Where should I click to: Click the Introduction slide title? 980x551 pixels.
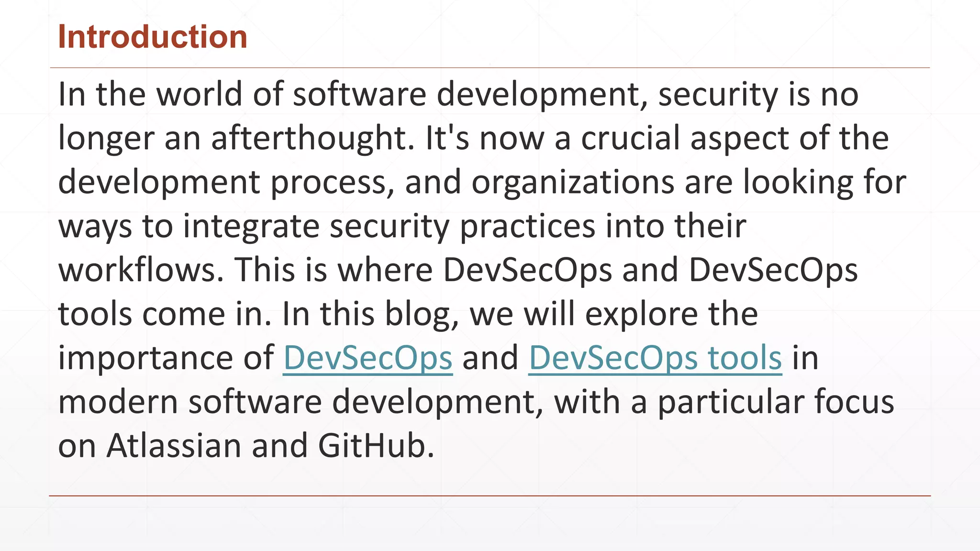click(x=152, y=37)
